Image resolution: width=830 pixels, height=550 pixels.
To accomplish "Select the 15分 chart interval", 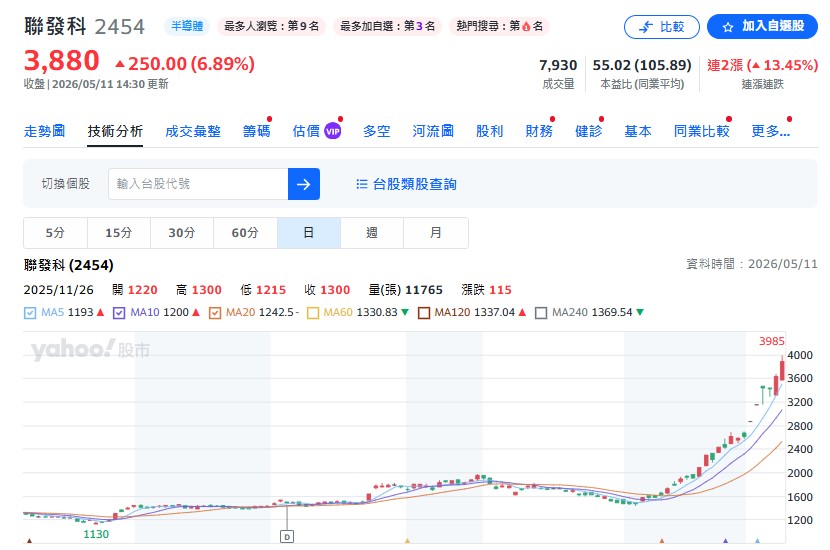I will pos(119,233).
